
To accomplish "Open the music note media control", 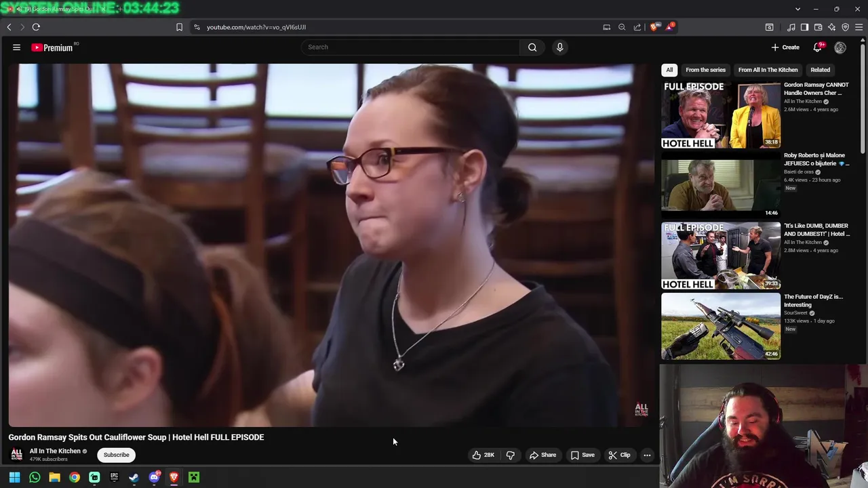I will point(791,27).
